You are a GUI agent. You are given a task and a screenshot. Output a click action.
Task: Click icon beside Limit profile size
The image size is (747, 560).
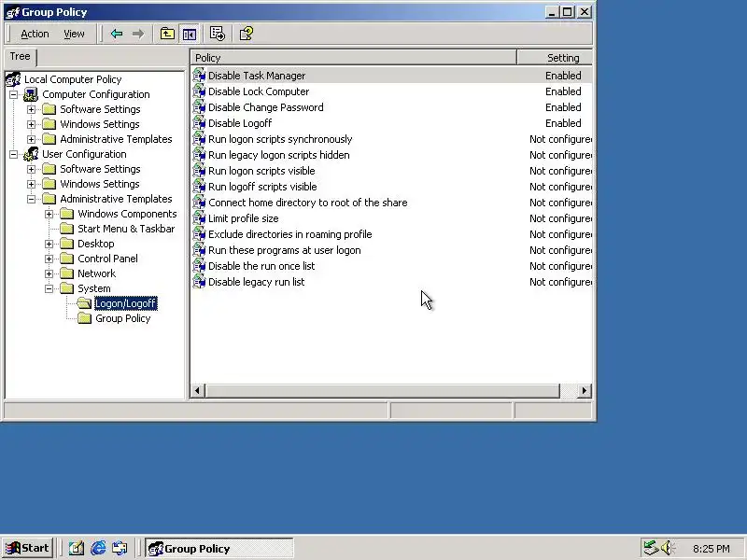click(199, 218)
